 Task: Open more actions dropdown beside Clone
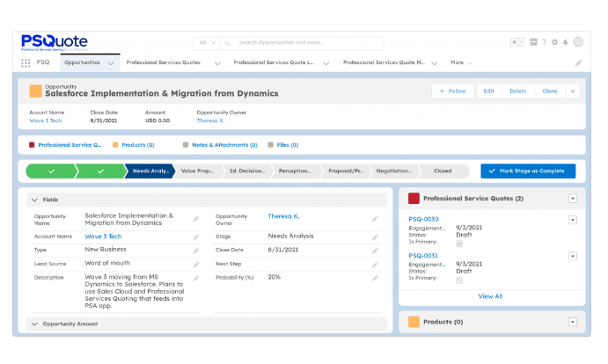[573, 91]
